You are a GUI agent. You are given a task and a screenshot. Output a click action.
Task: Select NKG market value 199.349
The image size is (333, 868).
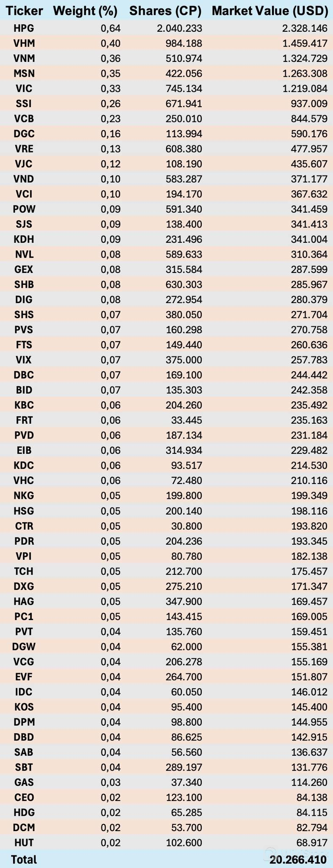pos(309,496)
